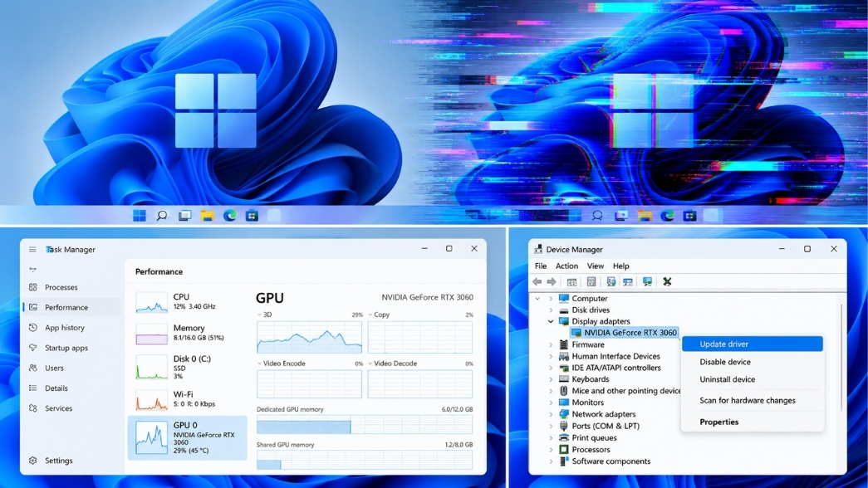Open the Task Manager hamburger navigation menu

click(x=32, y=250)
